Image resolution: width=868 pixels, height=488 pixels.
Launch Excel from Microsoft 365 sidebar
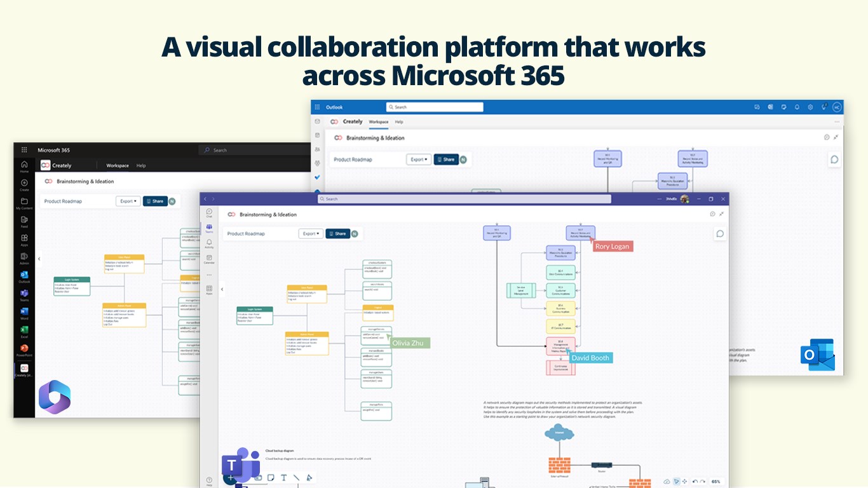24,332
